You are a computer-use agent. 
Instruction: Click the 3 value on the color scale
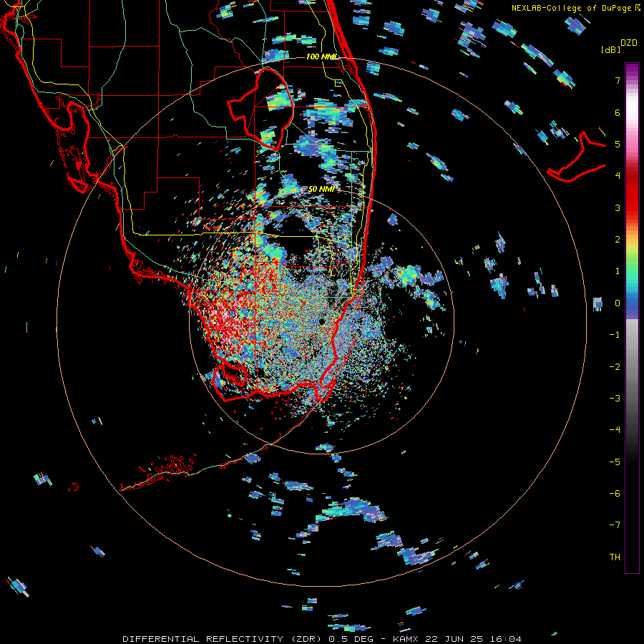[x=618, y=208]
